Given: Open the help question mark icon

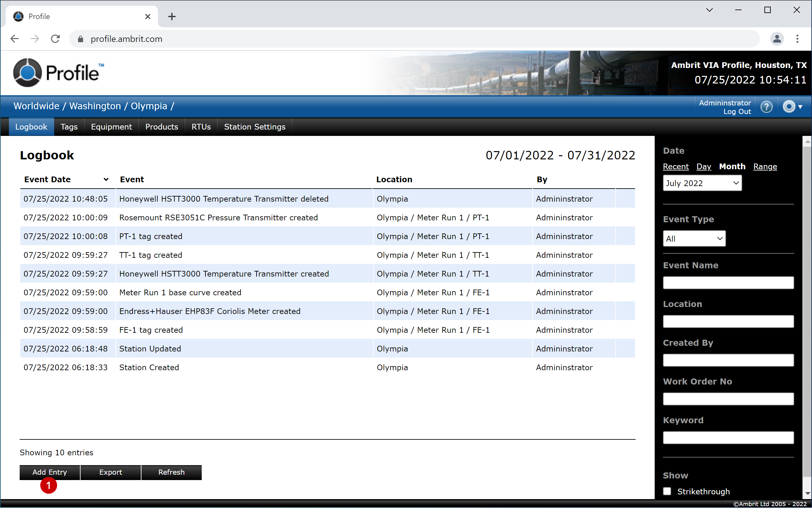Looking at the screenshot, I should point(766,107).
